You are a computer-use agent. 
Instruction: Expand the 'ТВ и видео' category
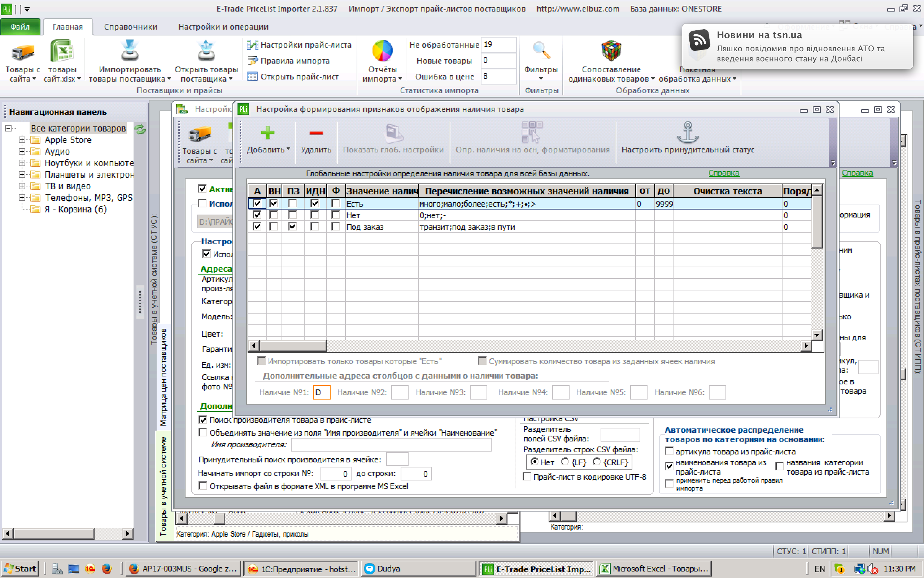click(x=22, y=186)
